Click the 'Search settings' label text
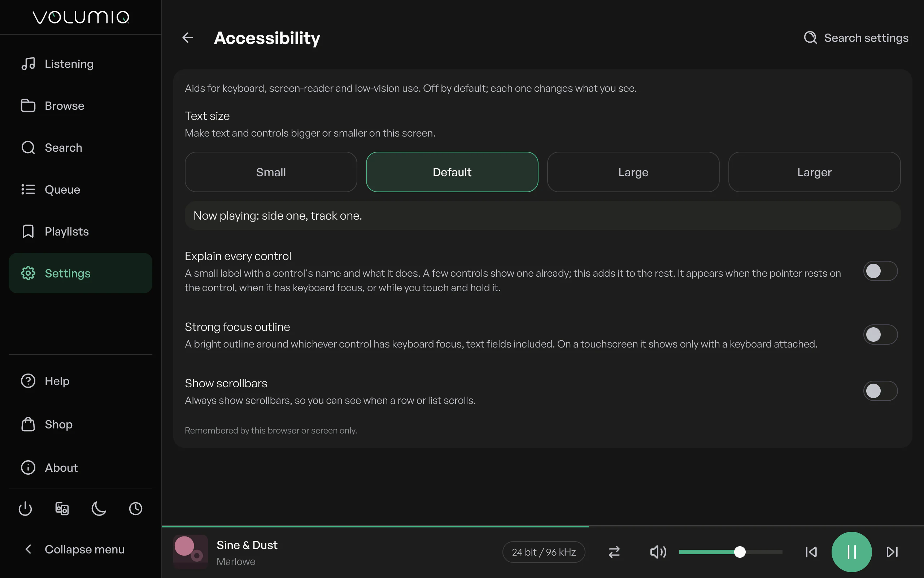Image resolution: width=924 pixels, height=578 pixels. coord(866,38)
